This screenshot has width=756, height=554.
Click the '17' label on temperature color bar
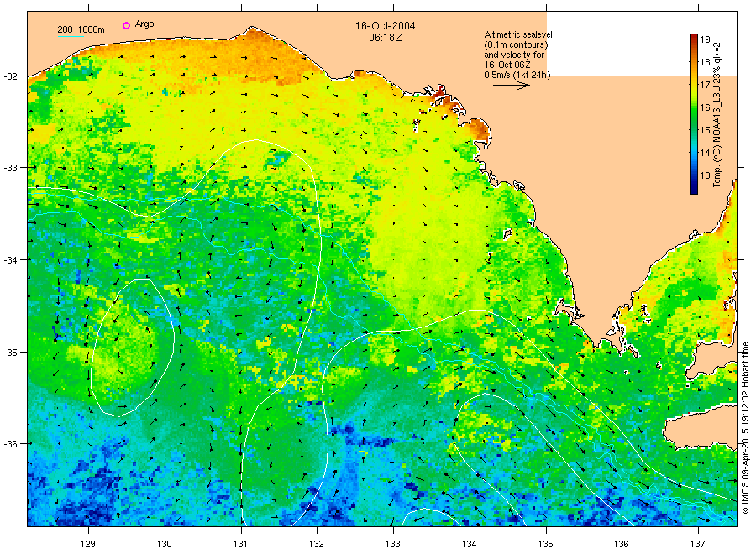[706, 85]
